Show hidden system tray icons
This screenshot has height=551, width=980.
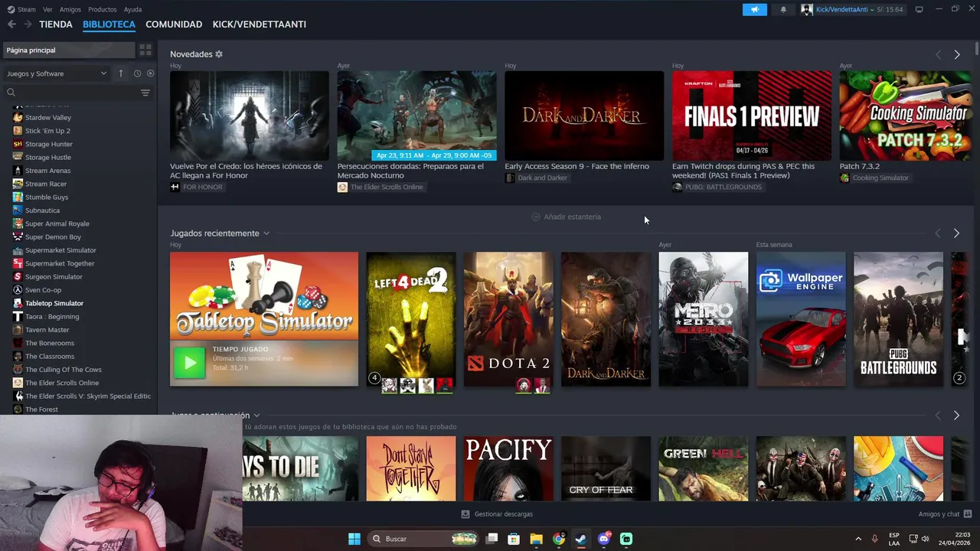click(857, 539)
